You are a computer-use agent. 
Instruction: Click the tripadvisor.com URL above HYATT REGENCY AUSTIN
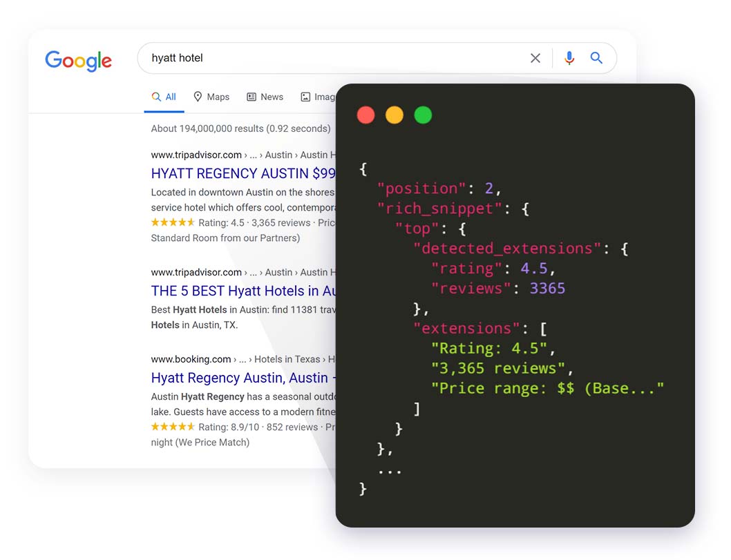tap(196, 155)
